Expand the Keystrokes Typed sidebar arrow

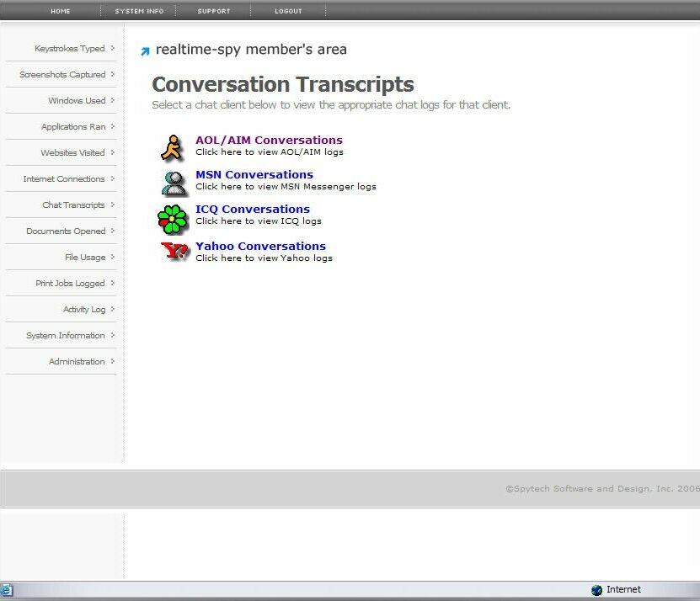tap(113, 48)
